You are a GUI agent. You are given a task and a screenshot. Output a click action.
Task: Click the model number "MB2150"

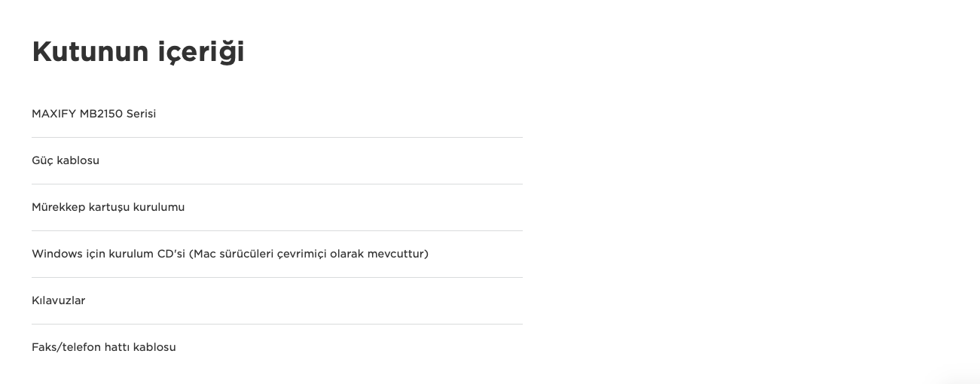[x=101, y=114]
